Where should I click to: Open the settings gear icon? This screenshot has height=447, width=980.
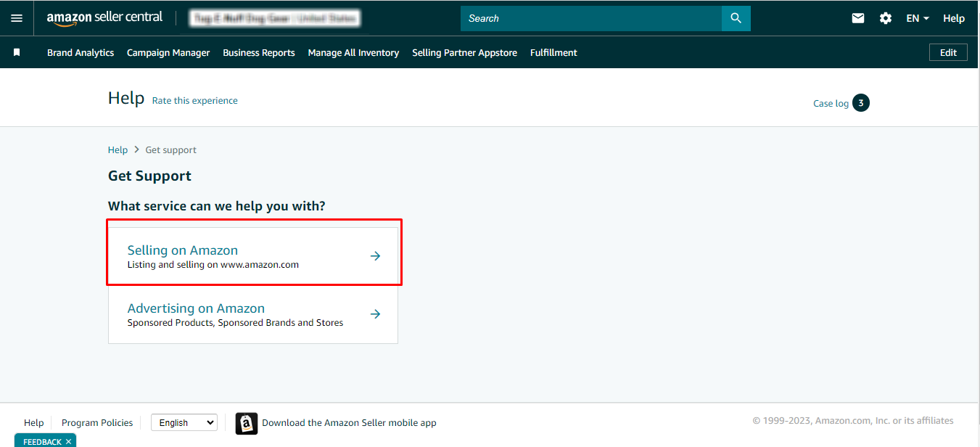(x=886, y=18)
